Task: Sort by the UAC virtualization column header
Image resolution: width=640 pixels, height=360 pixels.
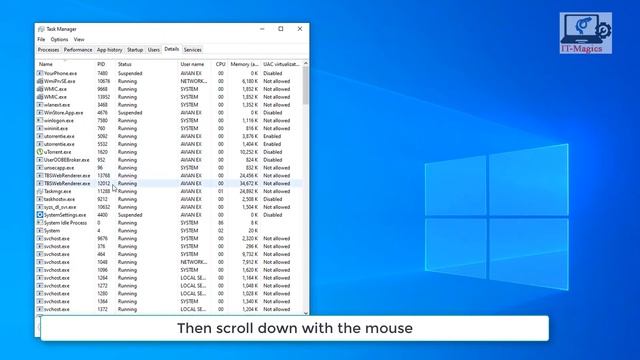Action: [281, 64]
